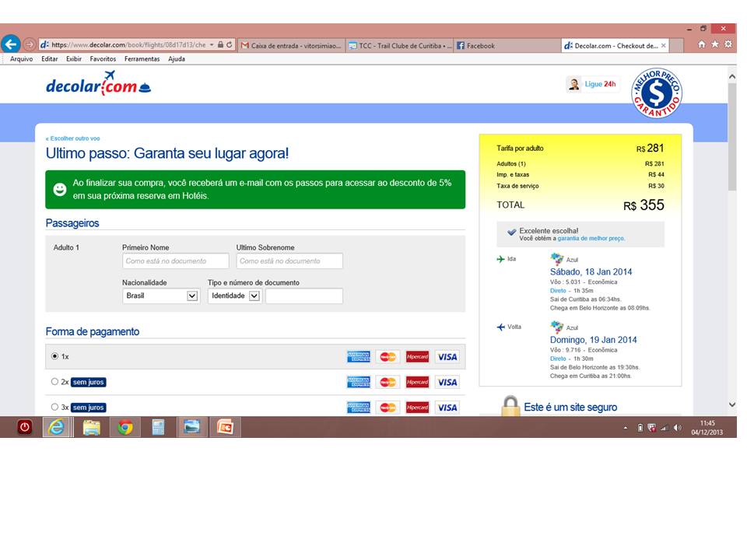Viewport: 747px width, 560px height.
Task: Click the browser back arrow button
Action: click(11, 44)
